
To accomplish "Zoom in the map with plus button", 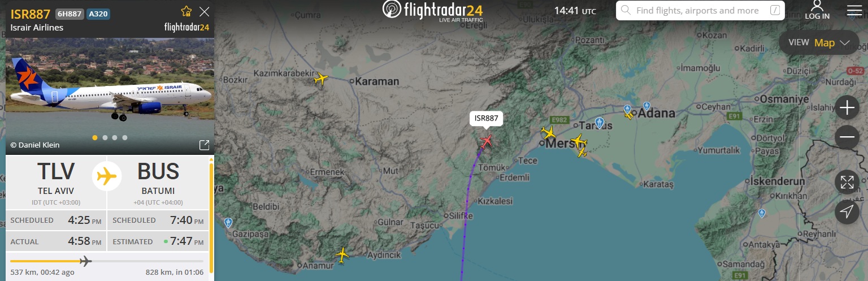I will pos(847,107).
